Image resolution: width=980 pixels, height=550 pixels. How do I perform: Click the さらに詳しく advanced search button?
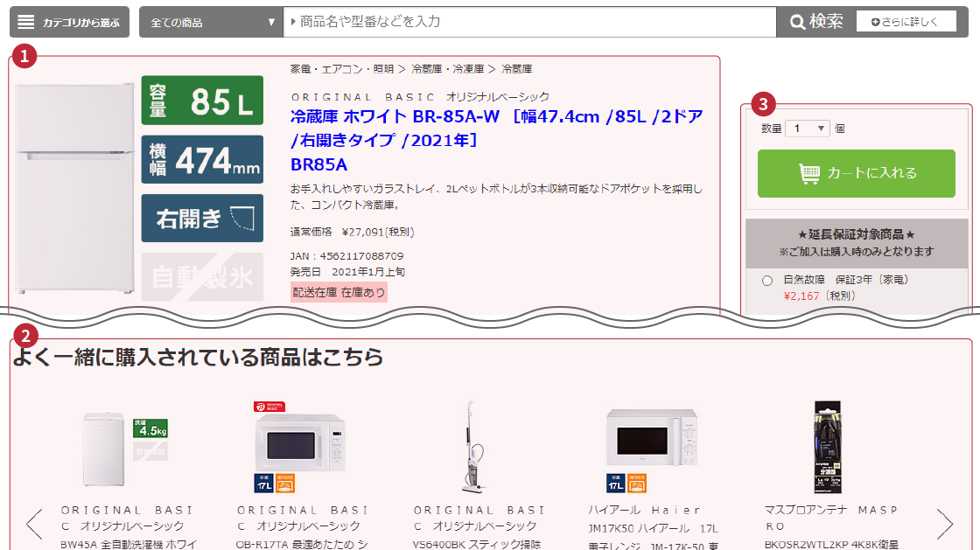[x=906, y=22]
